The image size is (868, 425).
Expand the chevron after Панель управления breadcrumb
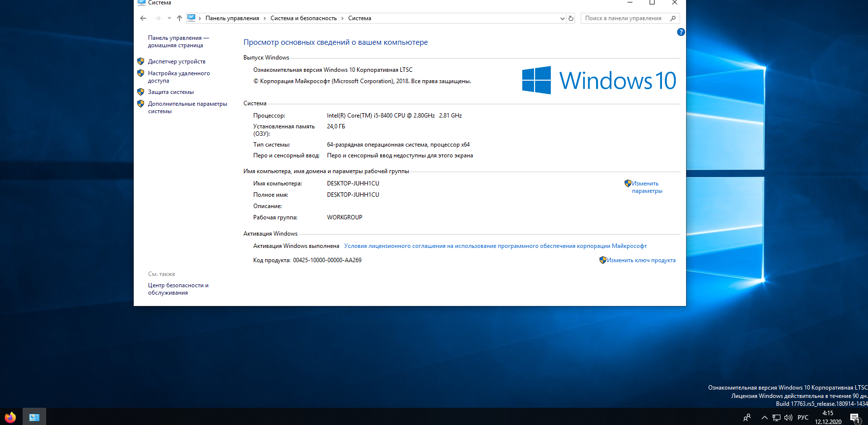coord(265,18)
